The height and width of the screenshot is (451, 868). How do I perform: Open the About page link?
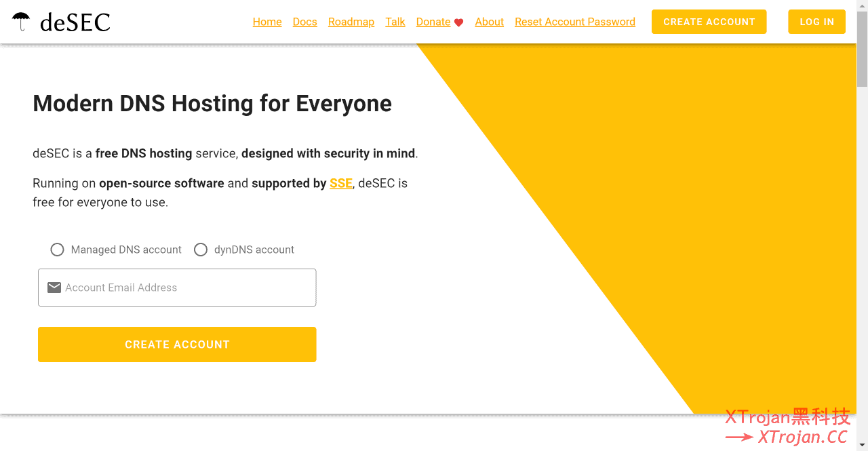point(489,22)
